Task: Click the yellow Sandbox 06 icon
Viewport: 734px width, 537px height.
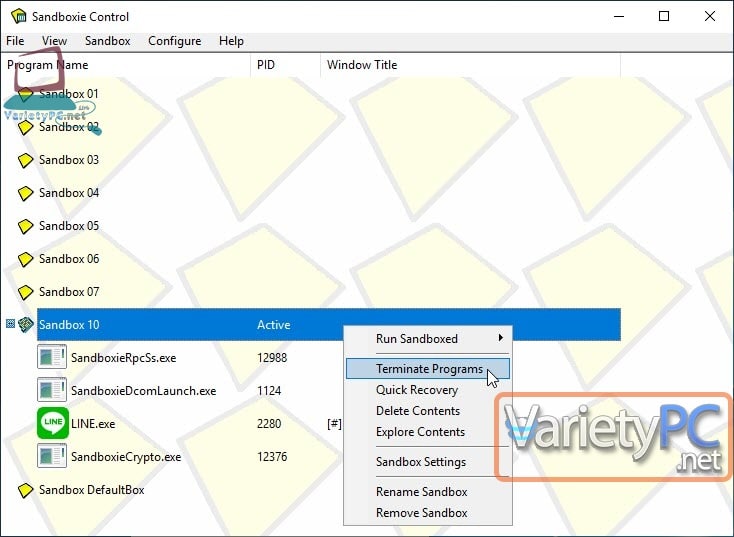Action: tap(25, 259)
